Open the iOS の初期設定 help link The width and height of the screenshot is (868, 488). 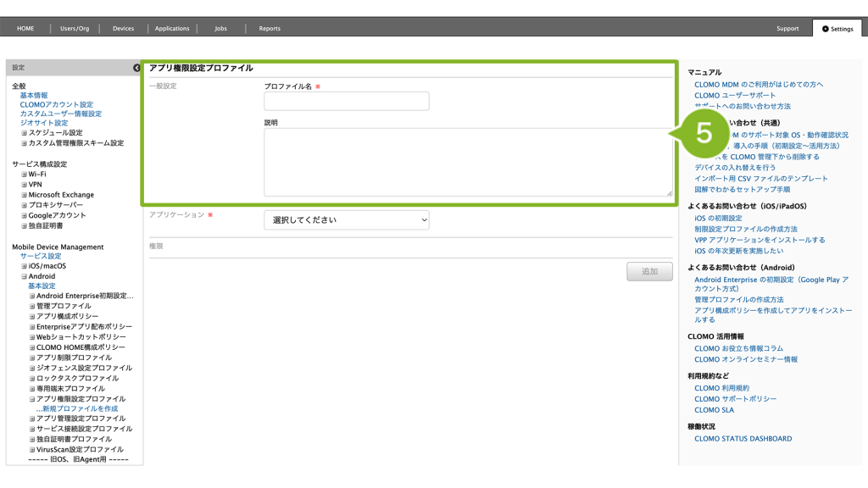718,219
